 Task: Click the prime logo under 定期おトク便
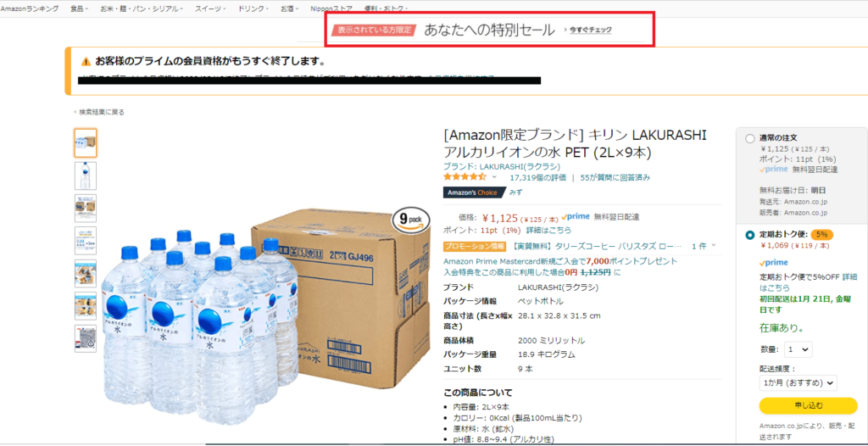[x=773, y=263]
